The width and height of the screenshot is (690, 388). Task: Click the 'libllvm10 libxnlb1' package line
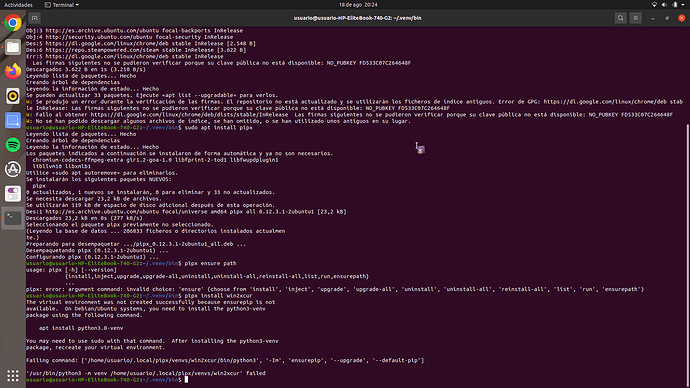[62, 167]
